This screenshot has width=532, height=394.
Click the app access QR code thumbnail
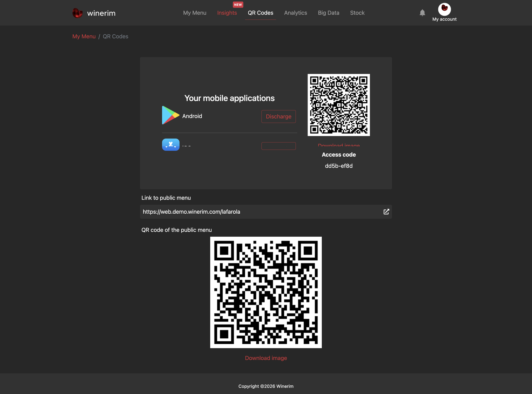click(339, 105)
